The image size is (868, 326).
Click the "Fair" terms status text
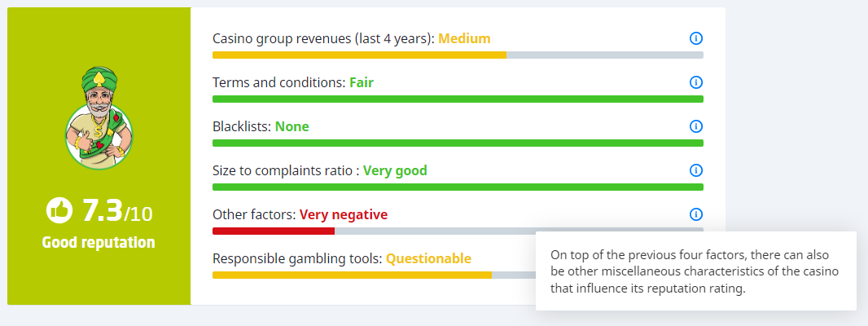[362, 82]
